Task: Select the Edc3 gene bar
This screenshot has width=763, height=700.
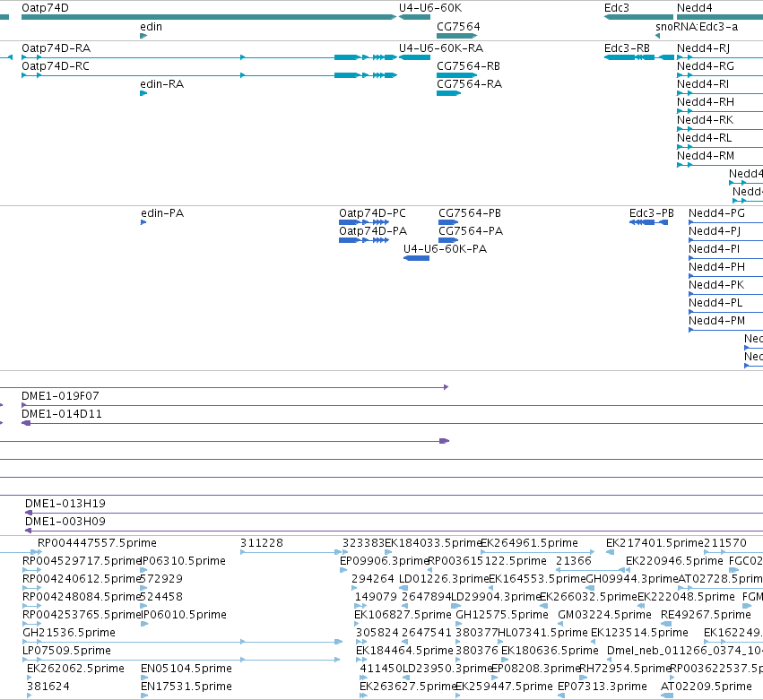Action: 638,17
